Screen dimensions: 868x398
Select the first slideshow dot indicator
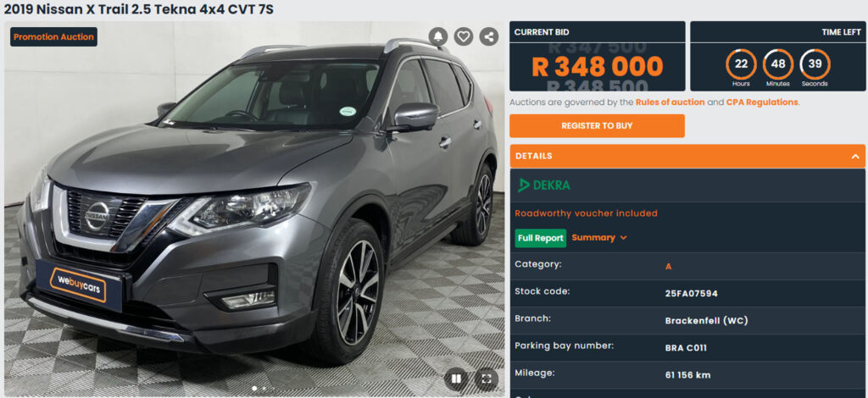pos(254,389)
